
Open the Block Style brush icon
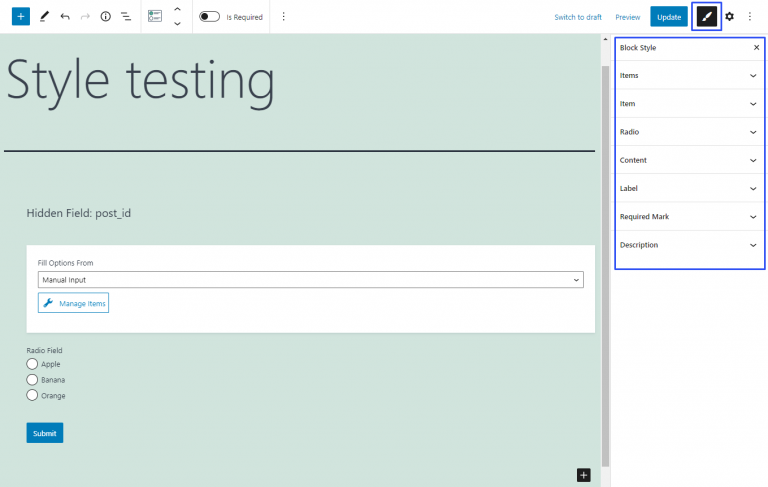click(707, 17)
